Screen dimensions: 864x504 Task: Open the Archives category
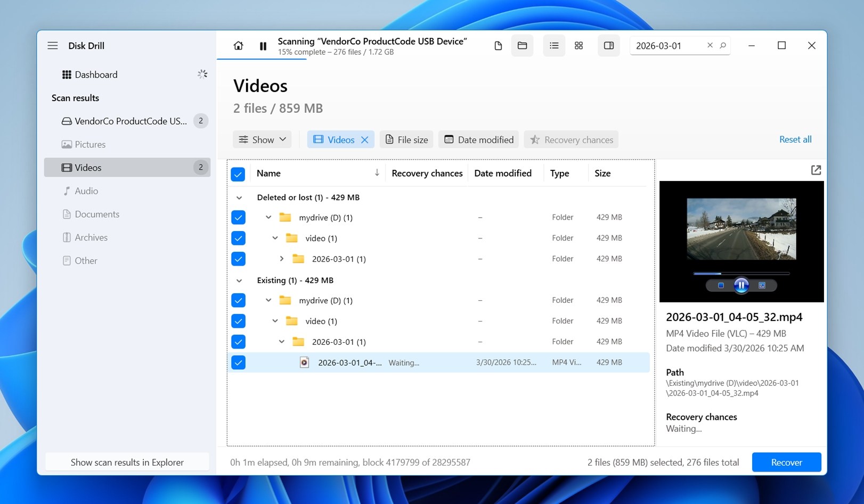click(127, 237)
